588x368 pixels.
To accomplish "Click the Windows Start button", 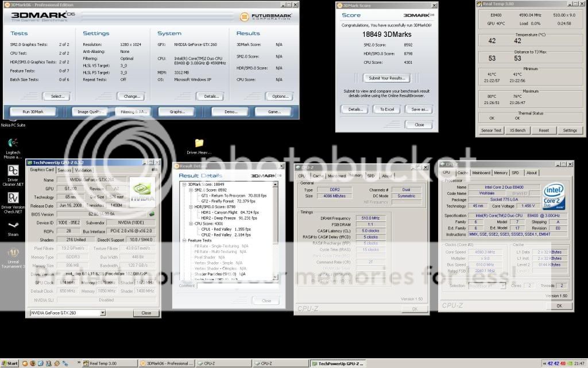I will click(x=10, y=363).
